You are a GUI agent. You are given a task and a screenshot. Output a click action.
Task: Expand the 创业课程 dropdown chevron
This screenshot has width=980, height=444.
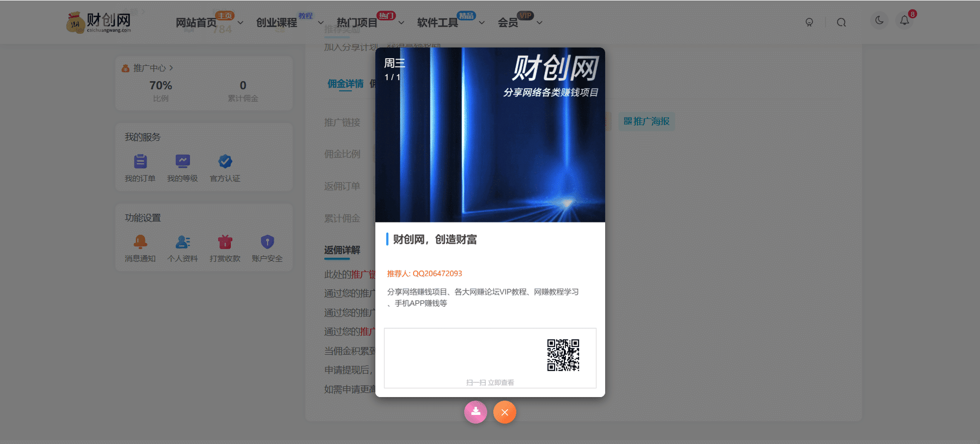(x=321, y=22)
